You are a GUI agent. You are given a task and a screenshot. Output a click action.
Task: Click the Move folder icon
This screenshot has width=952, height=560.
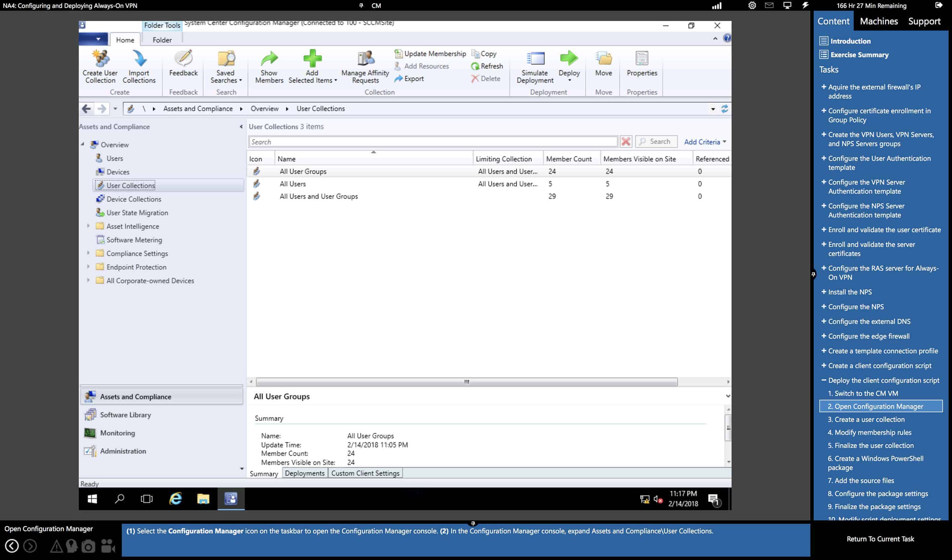point(604,59)
